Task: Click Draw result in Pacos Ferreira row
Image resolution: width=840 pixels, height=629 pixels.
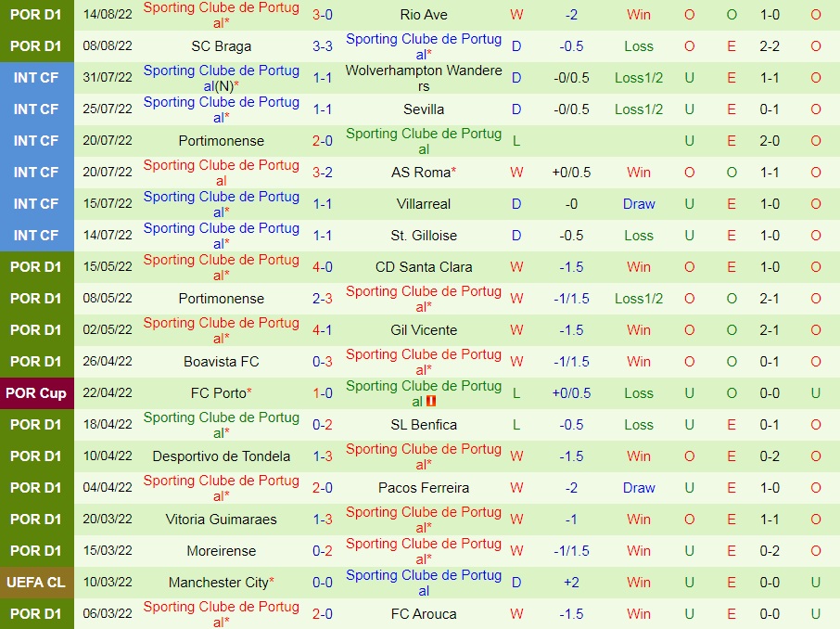Action: (639, 488)
